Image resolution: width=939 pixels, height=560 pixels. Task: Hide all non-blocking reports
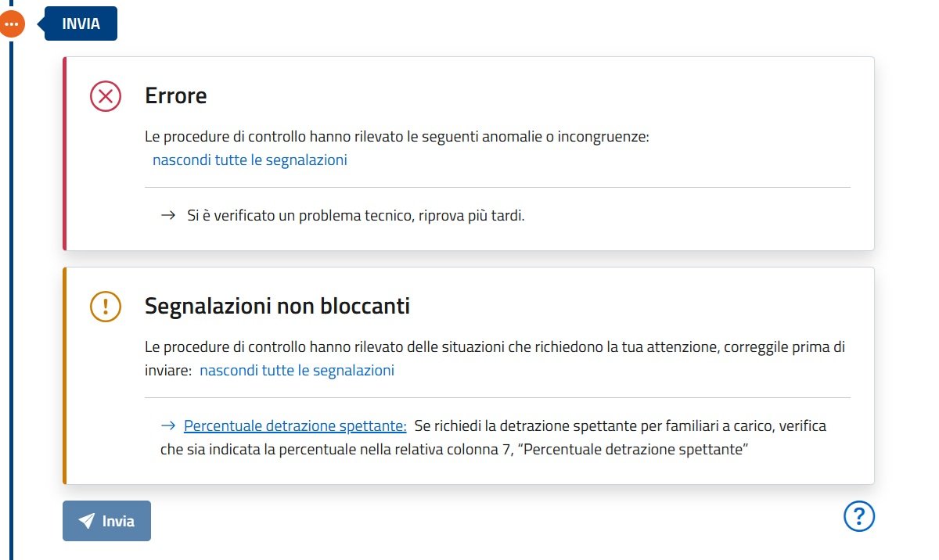[297, 370]
